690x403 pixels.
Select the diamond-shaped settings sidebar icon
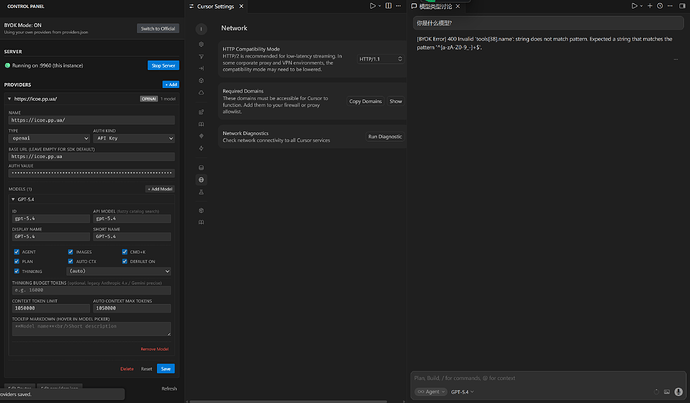(x=201, y=136)
